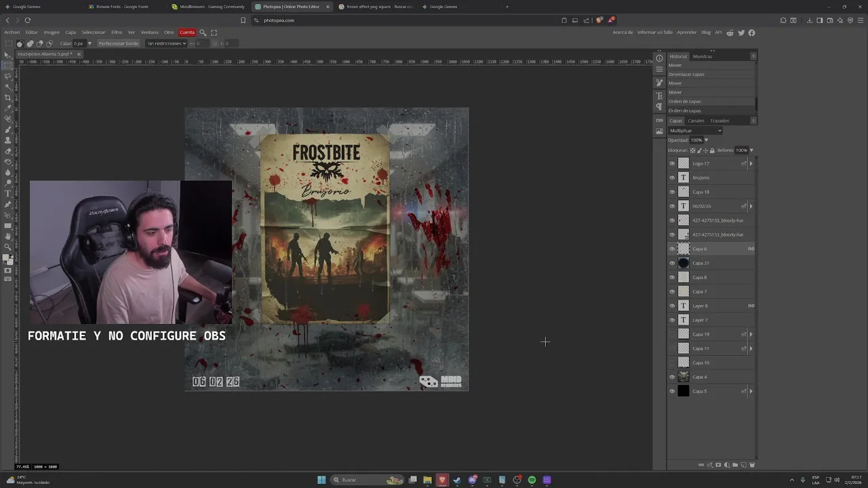Image resolution: width=868 pixels, height=488 pixels.
Task: Open the Info panel icon
Action: pyautogui.click(x=659, y=58)
